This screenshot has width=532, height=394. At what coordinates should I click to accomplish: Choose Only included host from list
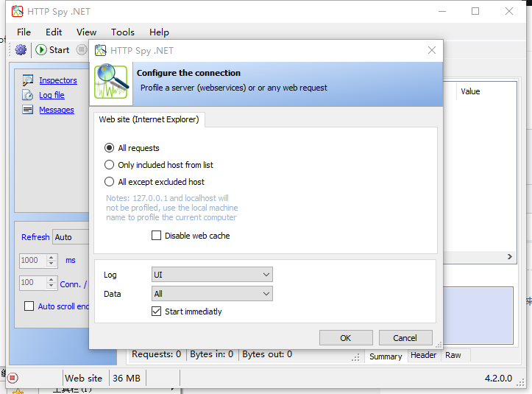pyautogui.click(x=110, y=165)
